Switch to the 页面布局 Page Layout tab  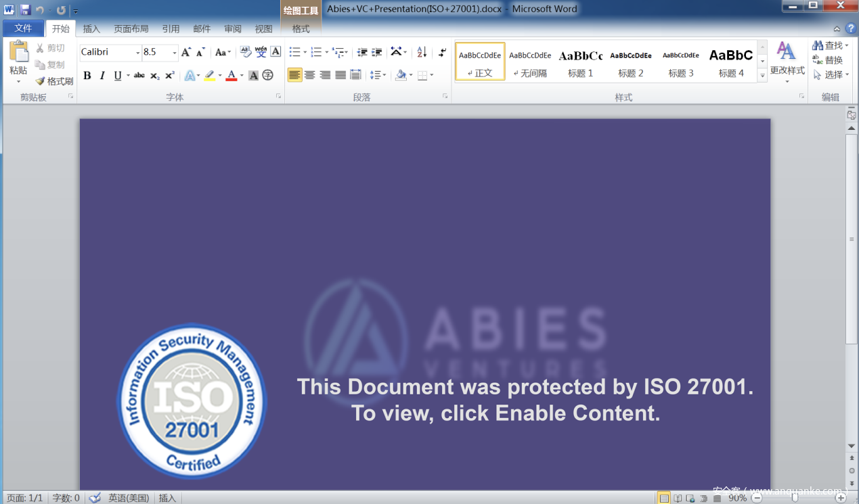[x=131, y=29]
